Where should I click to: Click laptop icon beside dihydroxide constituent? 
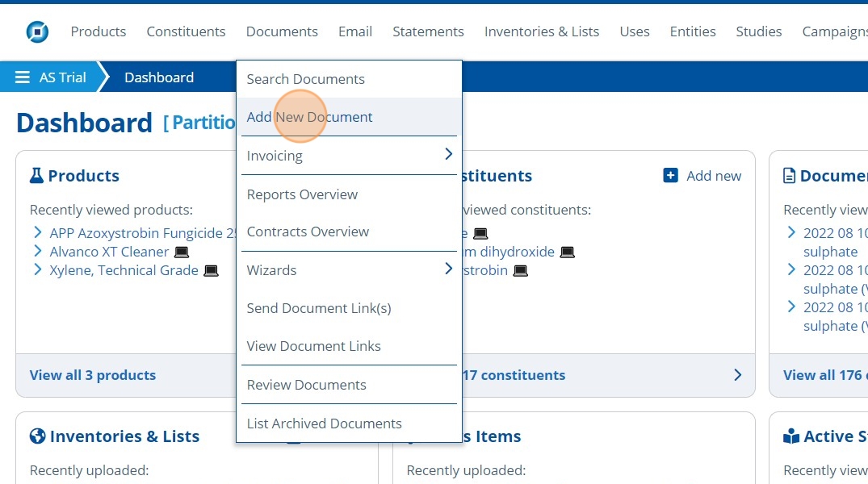[567, 252]
